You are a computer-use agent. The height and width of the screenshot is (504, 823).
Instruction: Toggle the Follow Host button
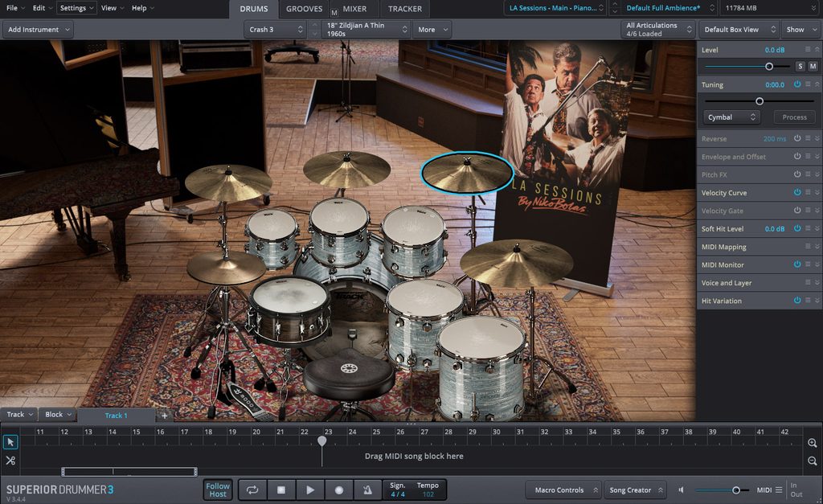tap(218, 490)
